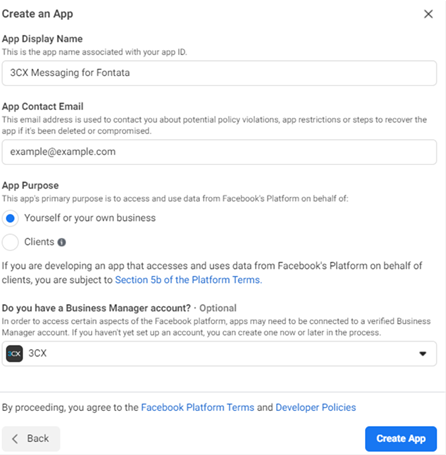Click the App Contact Email field

click(219, 152)
